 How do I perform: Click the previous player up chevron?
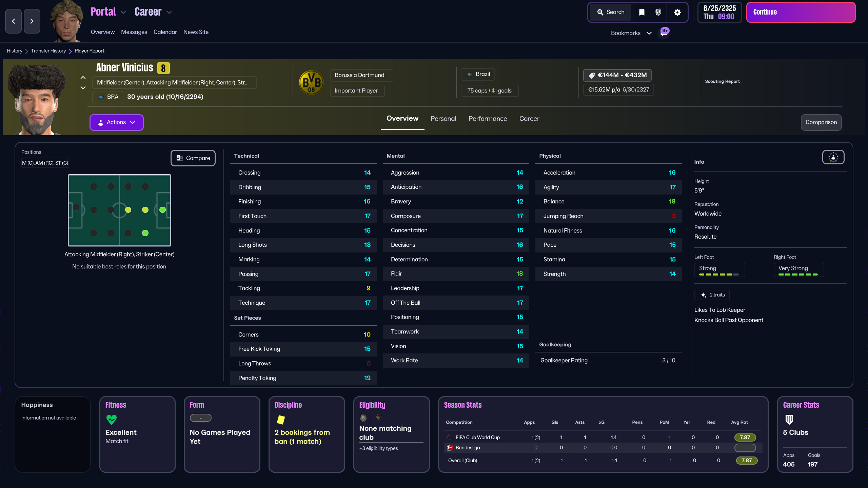tap(83, 78)
